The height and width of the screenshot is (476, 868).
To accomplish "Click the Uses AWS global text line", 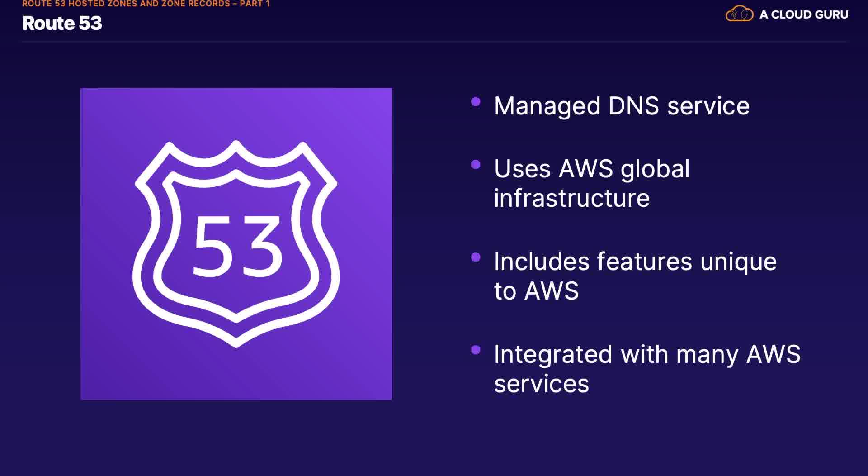I will pos(592,170).
